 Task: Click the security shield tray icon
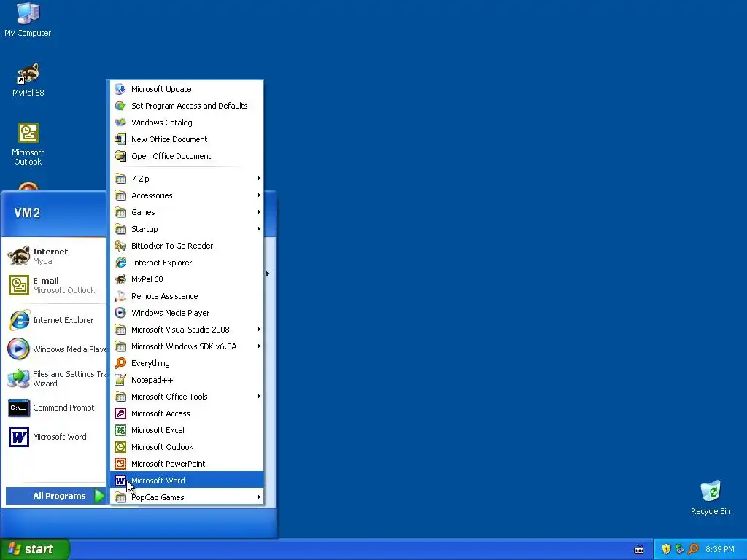pos(666,549)
